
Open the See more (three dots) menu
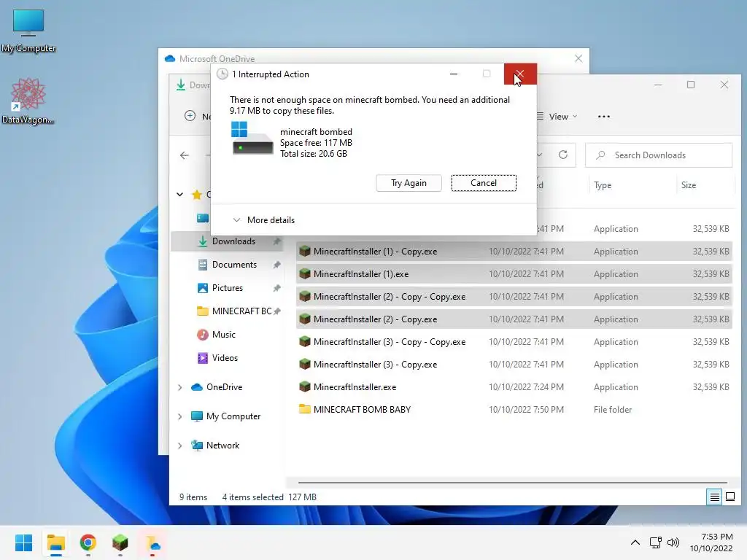603,117
